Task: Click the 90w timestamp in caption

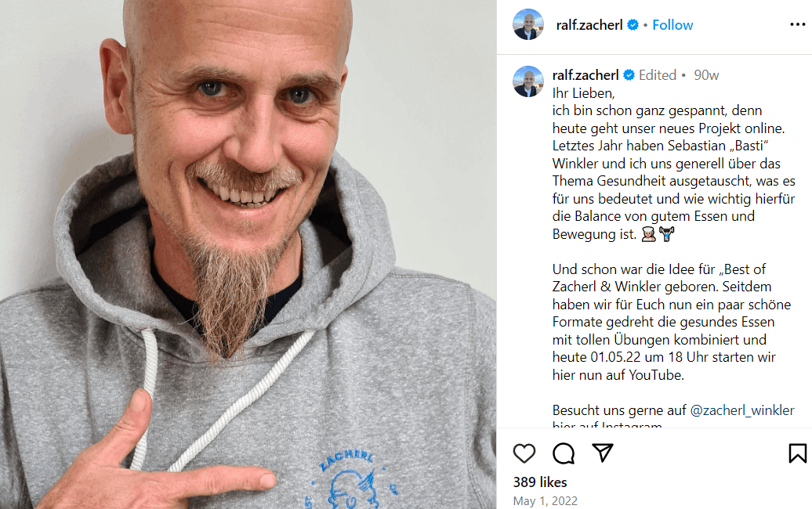Action: [706, 75]
